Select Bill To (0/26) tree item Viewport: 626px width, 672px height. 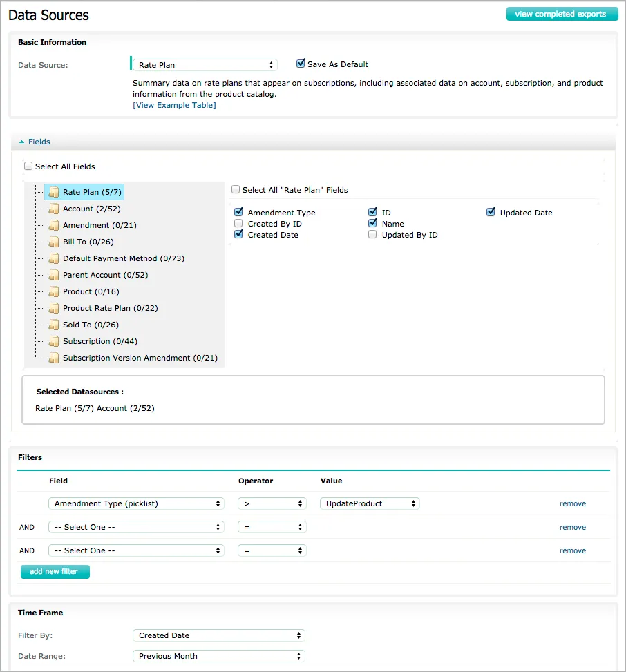tap(88, 242)
